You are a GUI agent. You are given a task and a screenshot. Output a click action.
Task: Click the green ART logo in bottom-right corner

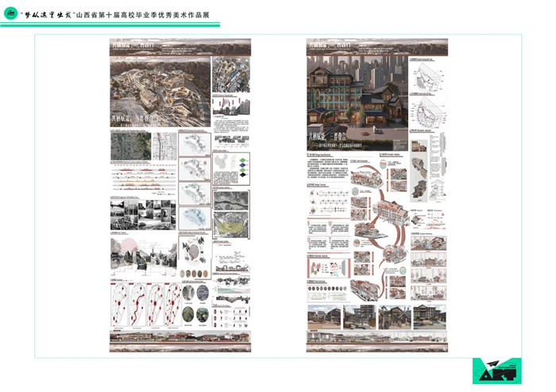click(496, 371)
